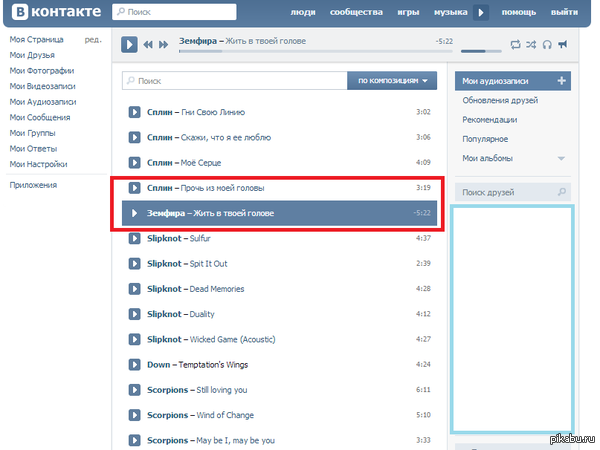Open the по композициям dropdown

(x=393, y=81)
